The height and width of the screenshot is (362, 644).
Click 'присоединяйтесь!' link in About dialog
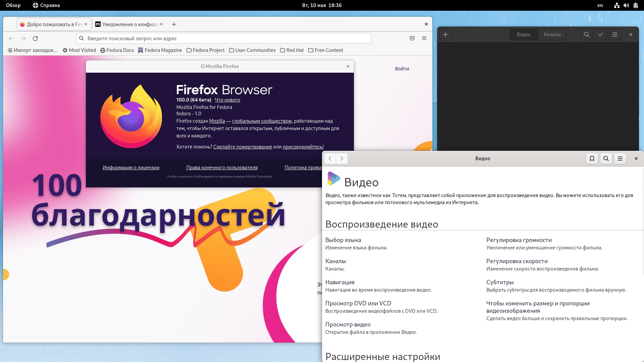(x=303, y=147)
